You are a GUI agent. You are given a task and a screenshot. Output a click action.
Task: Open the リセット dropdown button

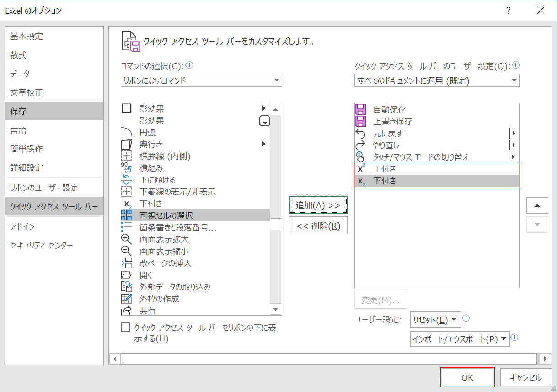click(435, 320)
